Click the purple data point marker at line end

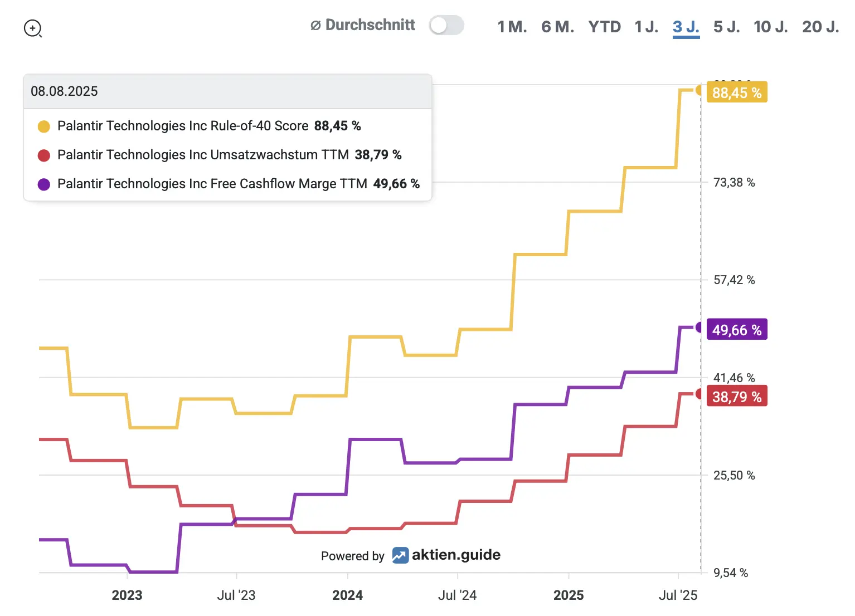(700, 327)
